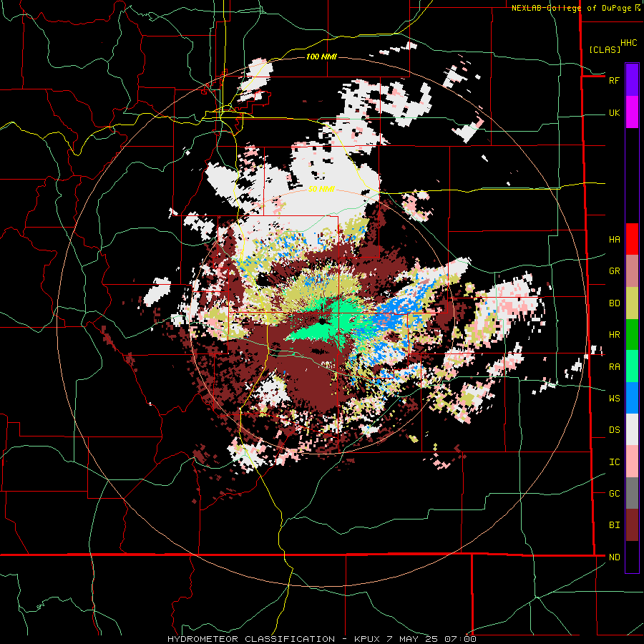
Task: Click the Hydrometeor Classification KPUX title caption
Action: pos(322,639)
